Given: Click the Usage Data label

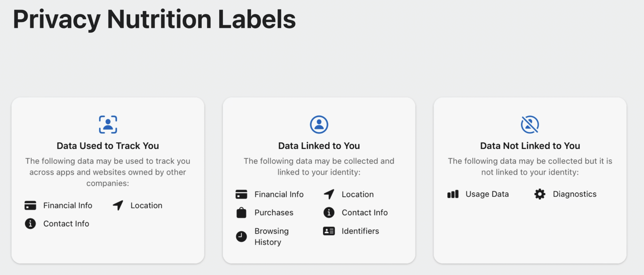Looking at the screenshot, I should pos(487,194).
